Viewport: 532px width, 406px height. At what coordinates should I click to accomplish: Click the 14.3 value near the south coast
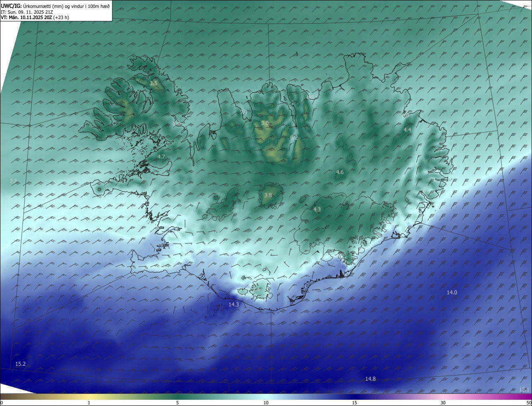pyautogui.click(x=234, y=305)
